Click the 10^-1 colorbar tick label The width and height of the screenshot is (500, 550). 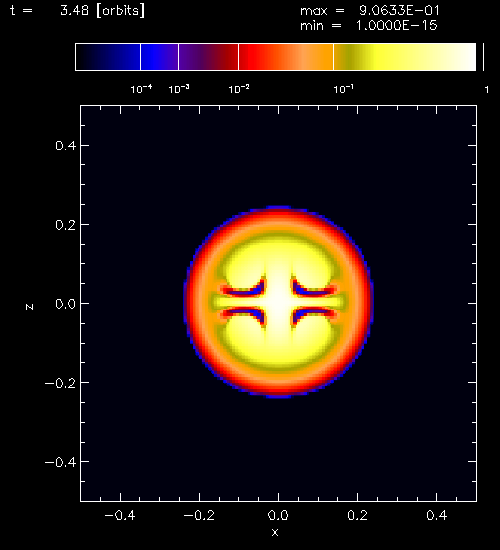343,89
